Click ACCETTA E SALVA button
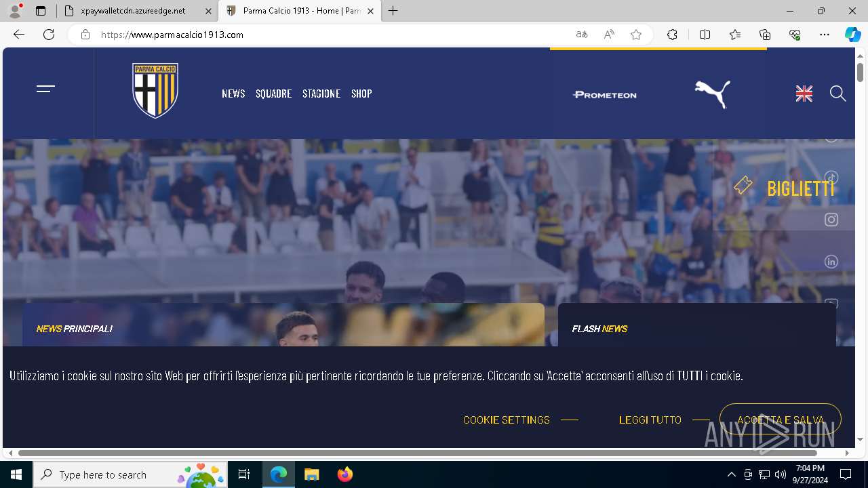Image resolution: width=868 pixels, height=488 pixels. (x=781, y=420)
